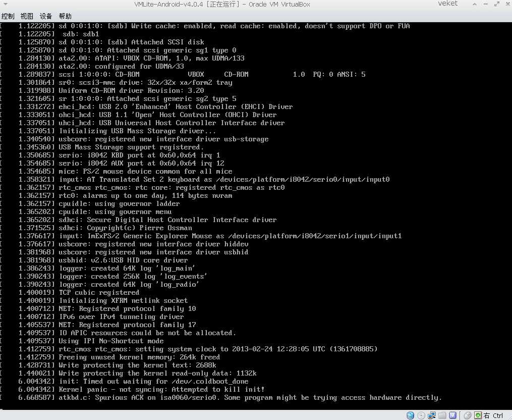
Task: Click the hard disk activity indicator icon
Action: pos(411,415)
